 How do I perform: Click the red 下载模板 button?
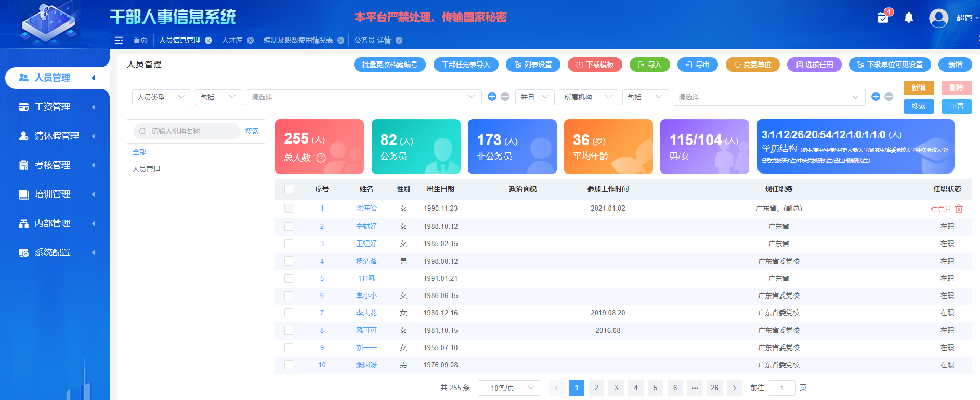[x=595, y=64]
